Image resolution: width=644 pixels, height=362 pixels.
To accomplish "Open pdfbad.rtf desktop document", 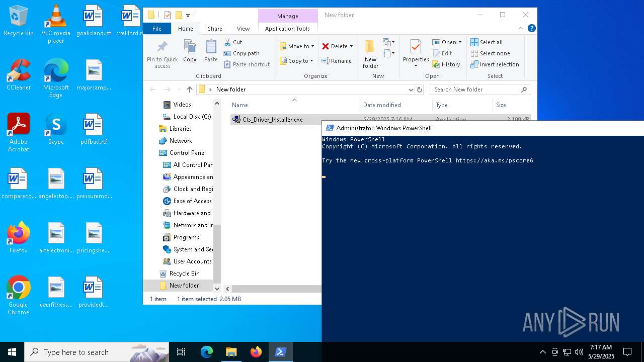I will click(94, 130).
